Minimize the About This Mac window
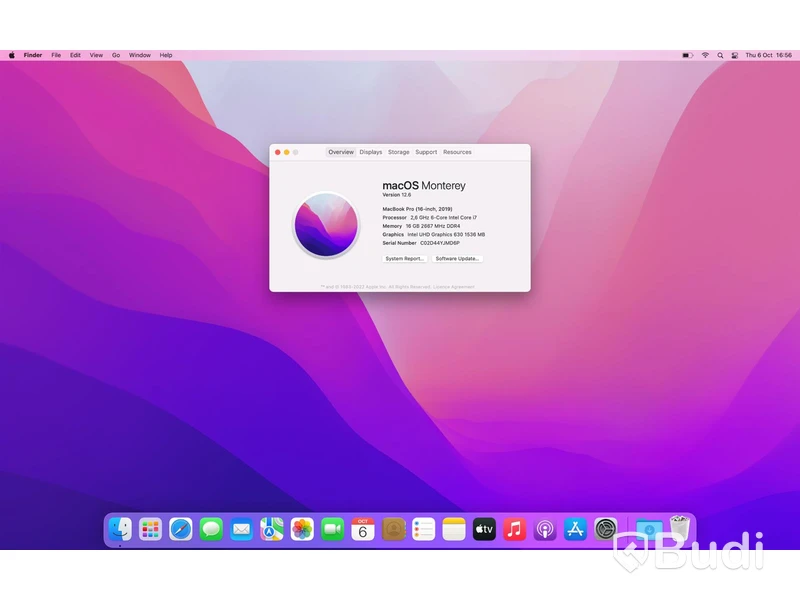This screenshot has height=600, width=800. 287,152
